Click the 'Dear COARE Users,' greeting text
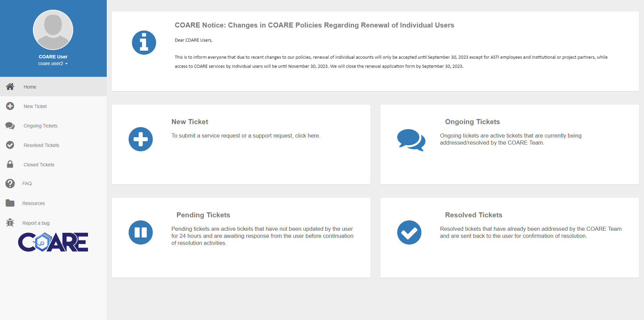 click(193, 40)
